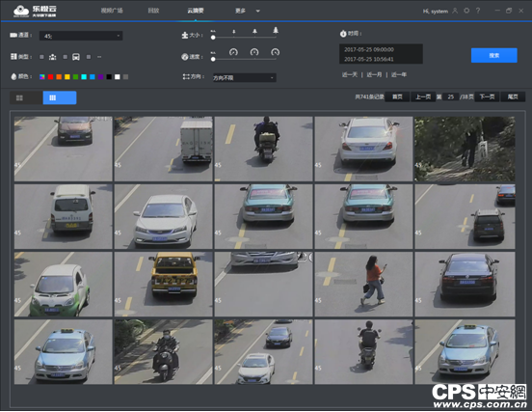
Task: Click the clock icon beside 时间
Action: 343,34
